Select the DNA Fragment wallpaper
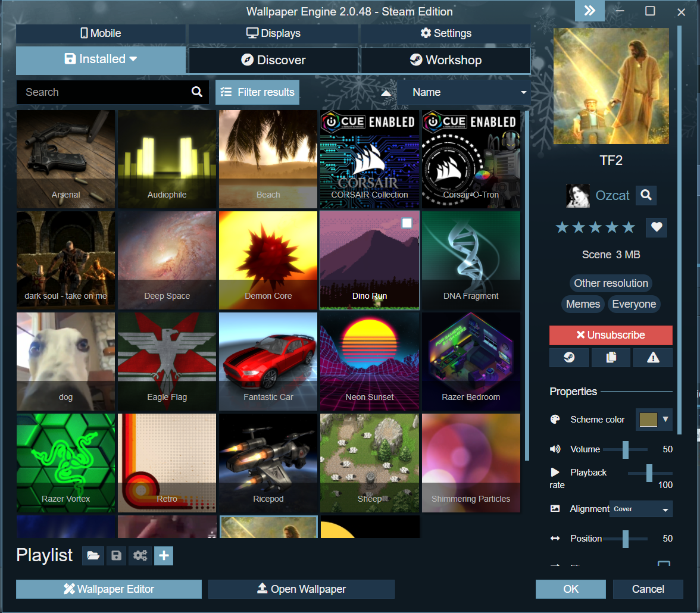The image size is (700, 613). pos(471,260)
